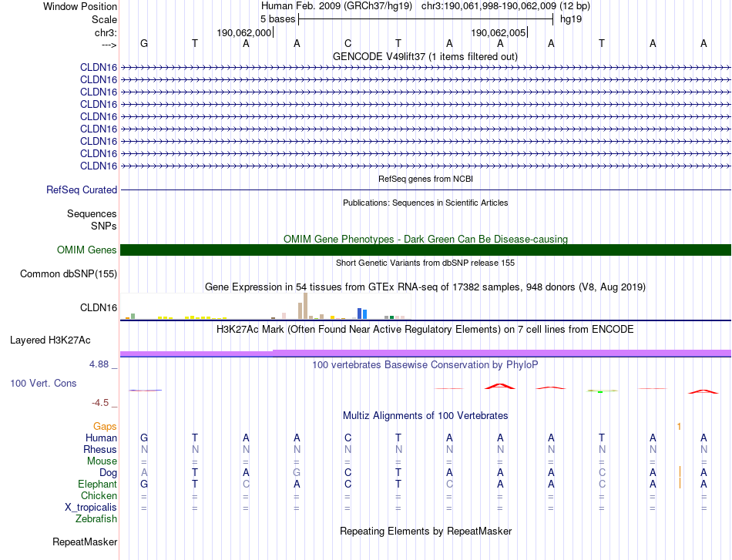Click the purple H3K27Ac signal bar
The image size is (732, 560).
coord(425,354)
